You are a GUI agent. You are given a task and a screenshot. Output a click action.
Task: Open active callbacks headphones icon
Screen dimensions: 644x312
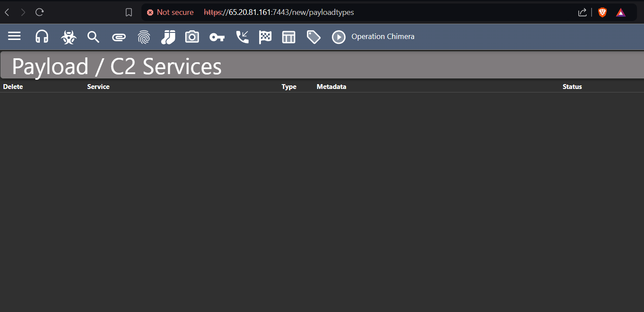click(x=42, y=36)
